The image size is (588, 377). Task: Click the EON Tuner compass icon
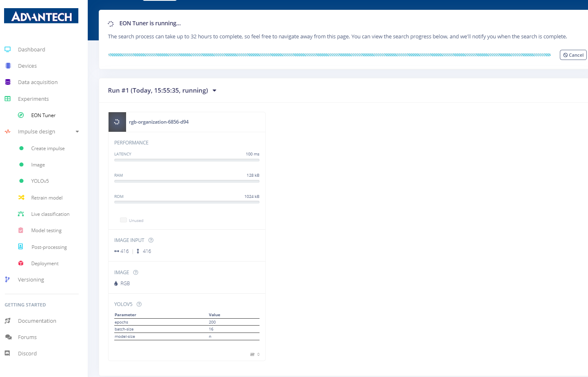[x=21, y=115]
